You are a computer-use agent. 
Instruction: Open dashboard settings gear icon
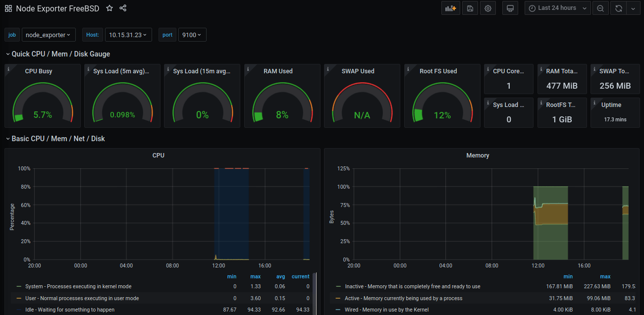point(488,8)
